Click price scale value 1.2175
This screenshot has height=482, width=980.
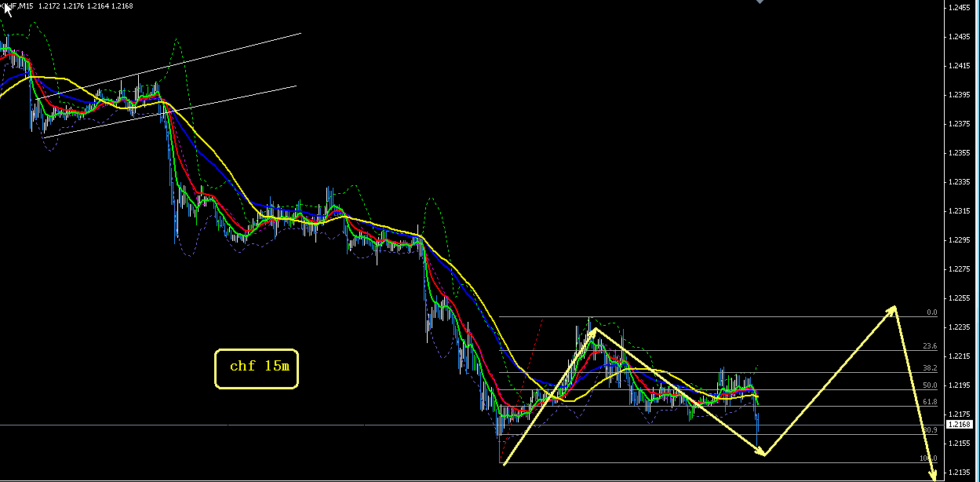959,414
